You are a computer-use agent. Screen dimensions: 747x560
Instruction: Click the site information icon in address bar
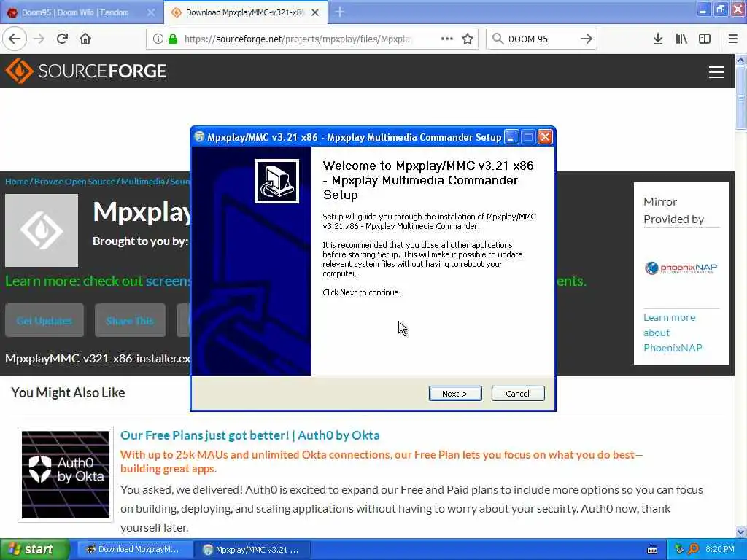pyautogui.click(x=158, y=39)
